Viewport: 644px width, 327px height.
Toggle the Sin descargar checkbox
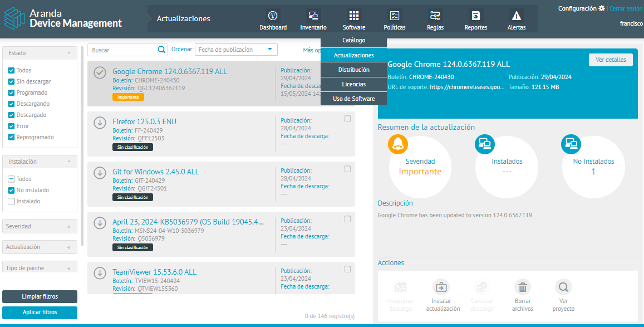coord(12,81)
